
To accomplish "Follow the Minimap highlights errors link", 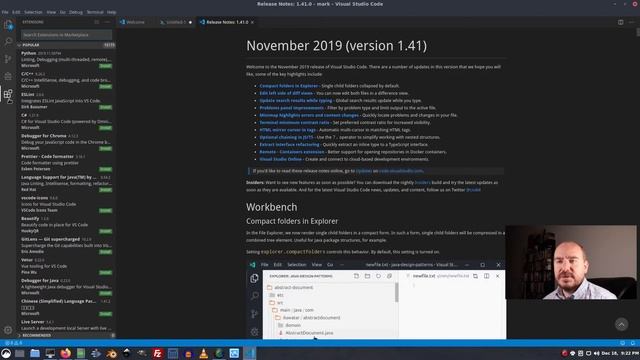I will point(309,115).
